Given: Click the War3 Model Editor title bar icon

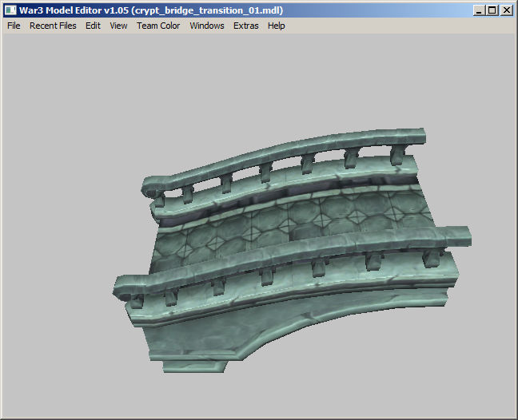Looking at the screenshot, I should tap(10, 10).
